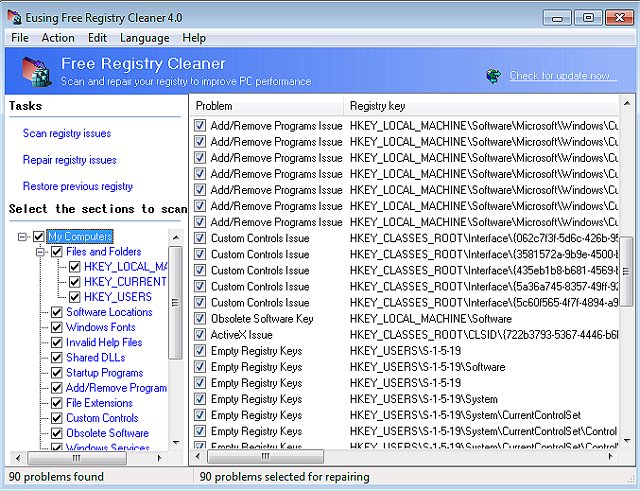Click the Eusing app icon in title bar
640x491 pixels.
pos(15,17)
